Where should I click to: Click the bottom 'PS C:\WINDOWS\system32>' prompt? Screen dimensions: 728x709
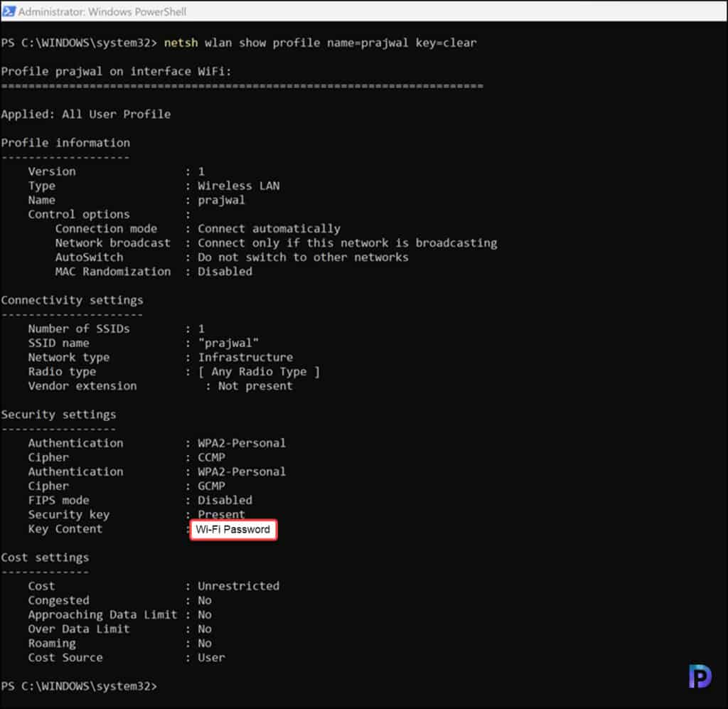pos(79,686)
